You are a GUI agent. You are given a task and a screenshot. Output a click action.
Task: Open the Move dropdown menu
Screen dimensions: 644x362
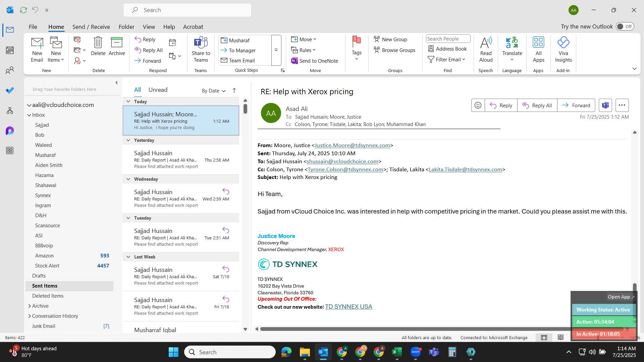(304, 39)
